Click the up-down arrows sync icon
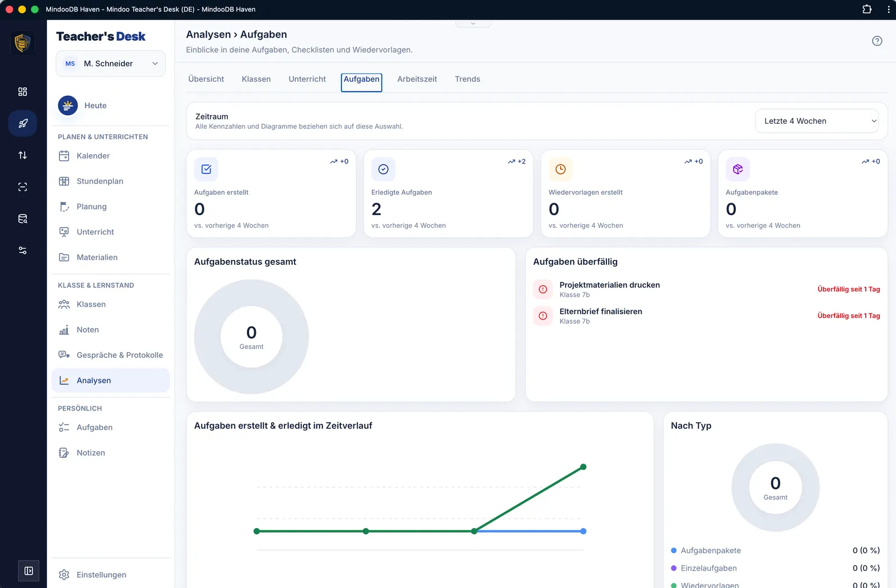896x588 pixels. coord(23,155)
